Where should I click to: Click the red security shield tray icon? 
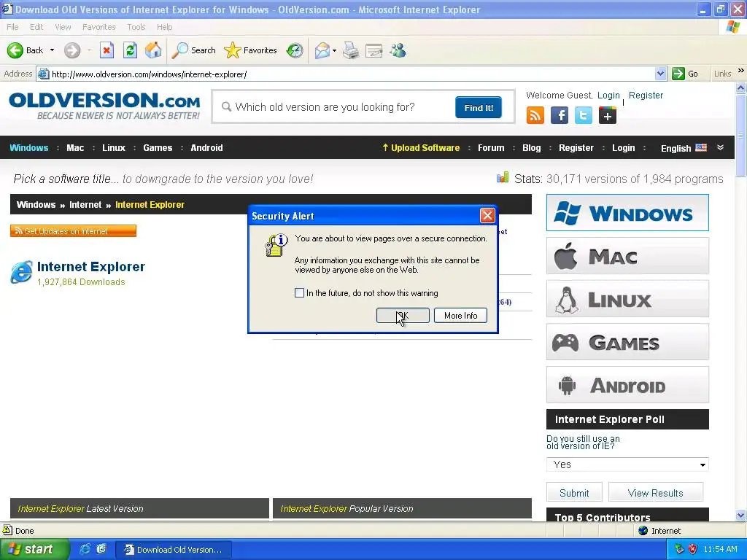[x=693, y=549]
